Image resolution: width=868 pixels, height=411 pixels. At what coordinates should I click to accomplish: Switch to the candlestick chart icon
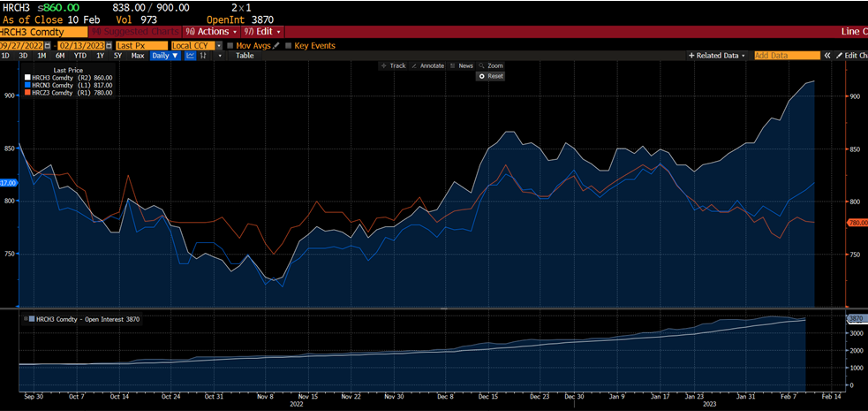click(x=206, y=56)
